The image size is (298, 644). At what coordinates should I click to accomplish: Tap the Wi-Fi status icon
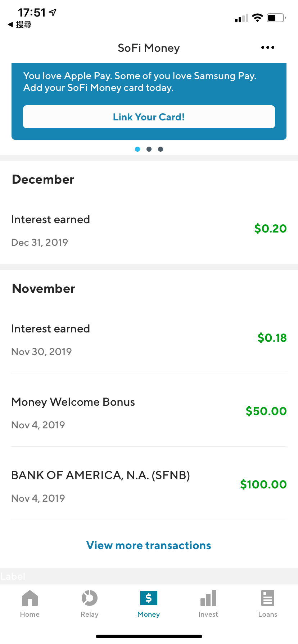pos(257,18)
